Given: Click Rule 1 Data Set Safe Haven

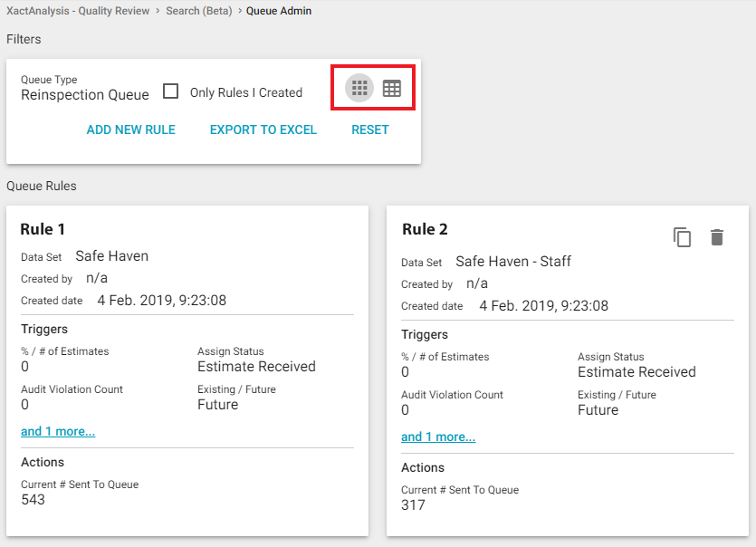Looking at the screenshot, I should tap(111, 255).
